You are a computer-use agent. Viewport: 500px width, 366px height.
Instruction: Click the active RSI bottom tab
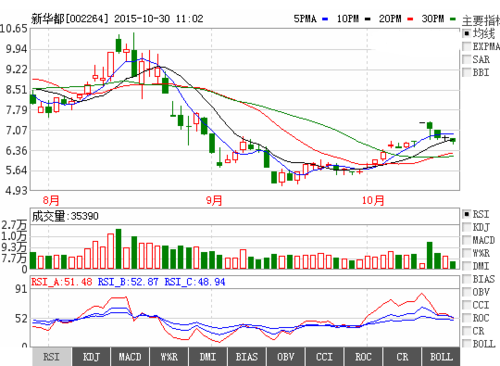pyautogui.click(x=52, y=357)
